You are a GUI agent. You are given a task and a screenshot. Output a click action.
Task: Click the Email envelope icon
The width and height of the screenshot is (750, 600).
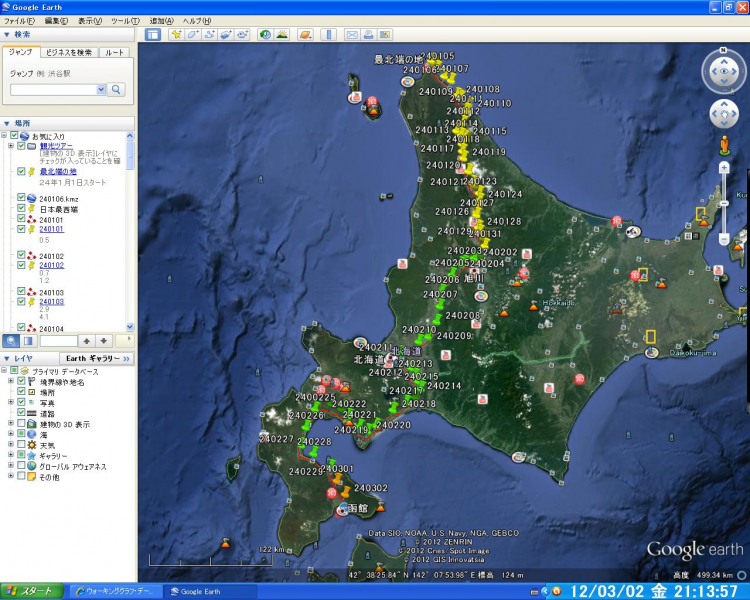pyautogui.click(x=352, y=34)
